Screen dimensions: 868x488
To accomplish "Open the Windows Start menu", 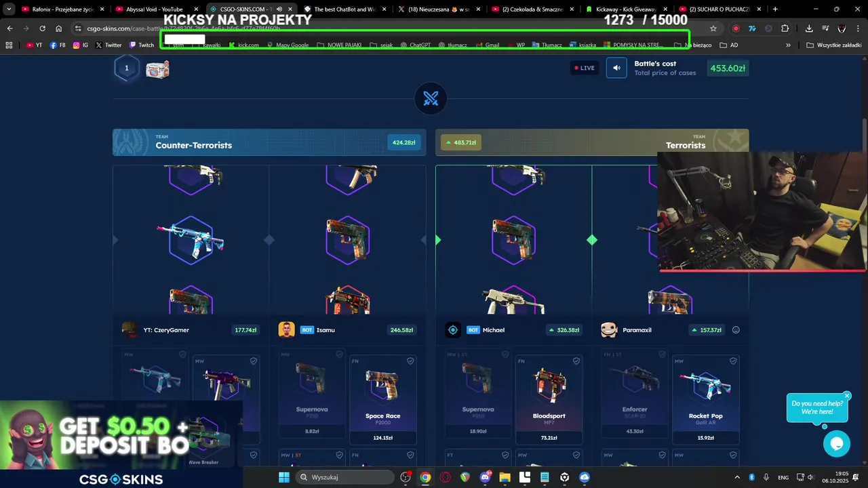I will (x=283, y=477).
